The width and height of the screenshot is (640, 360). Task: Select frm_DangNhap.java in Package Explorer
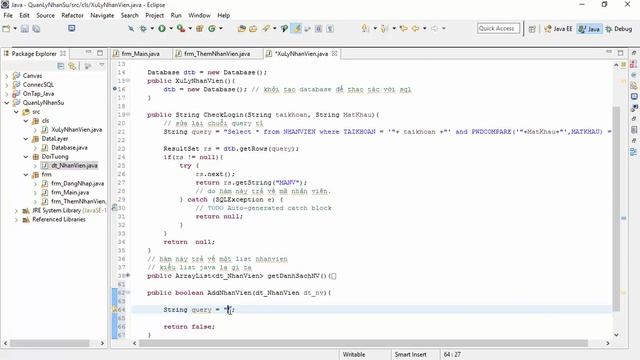[78, 184]
